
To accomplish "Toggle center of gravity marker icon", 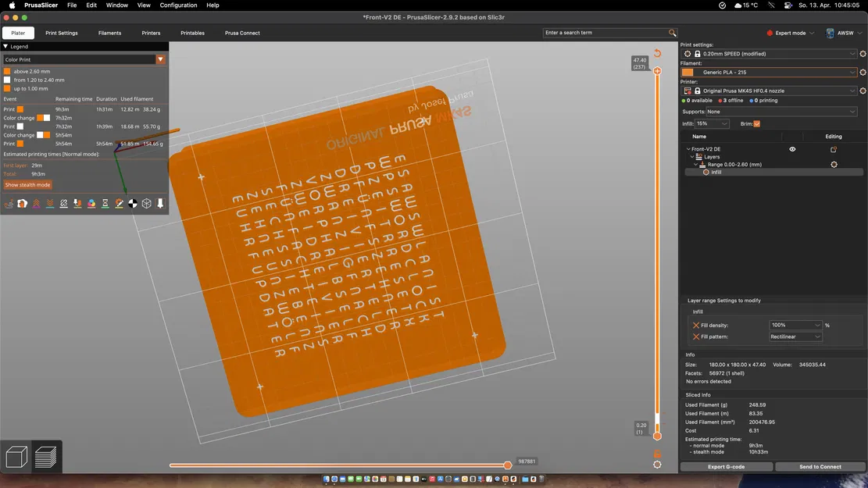I will pos(133,204).
